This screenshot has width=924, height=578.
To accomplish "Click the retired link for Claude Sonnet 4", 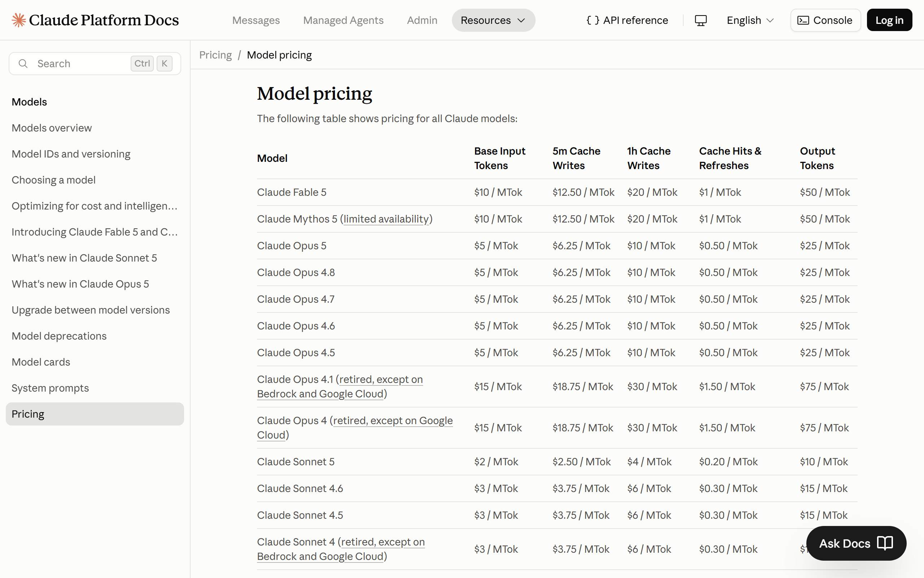I will pos(341,549).
